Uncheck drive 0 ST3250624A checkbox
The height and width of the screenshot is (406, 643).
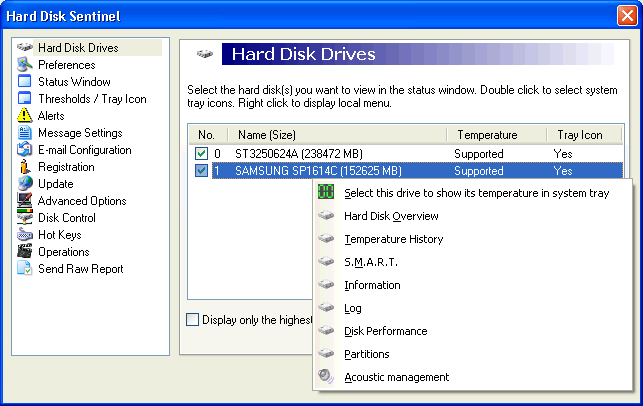click(201, 154)
